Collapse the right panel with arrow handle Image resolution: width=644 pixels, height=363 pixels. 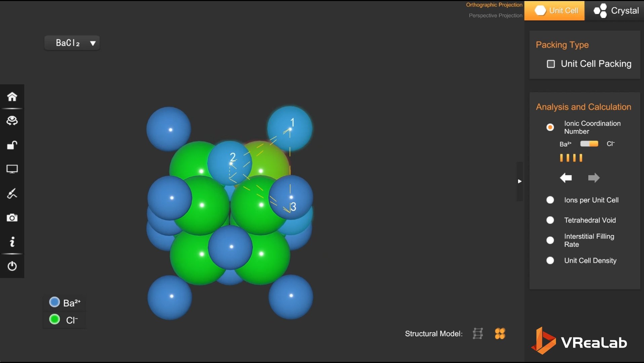click(x=520, y=181)
